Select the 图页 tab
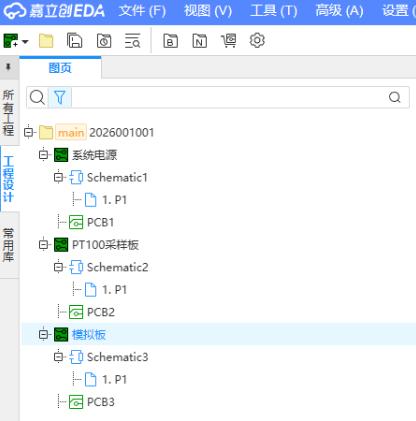Viewport: 416px width, 421px height. (x=60, y=68)
